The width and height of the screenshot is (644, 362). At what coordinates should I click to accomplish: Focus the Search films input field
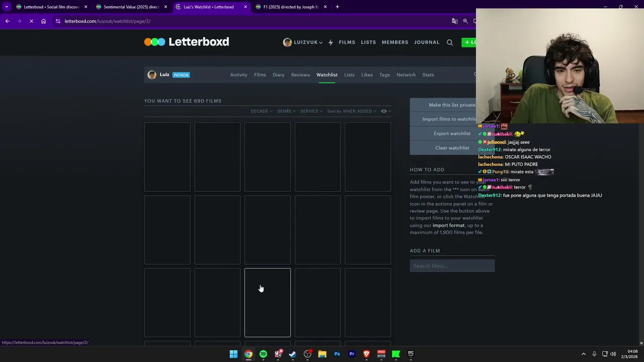(452, 266)
